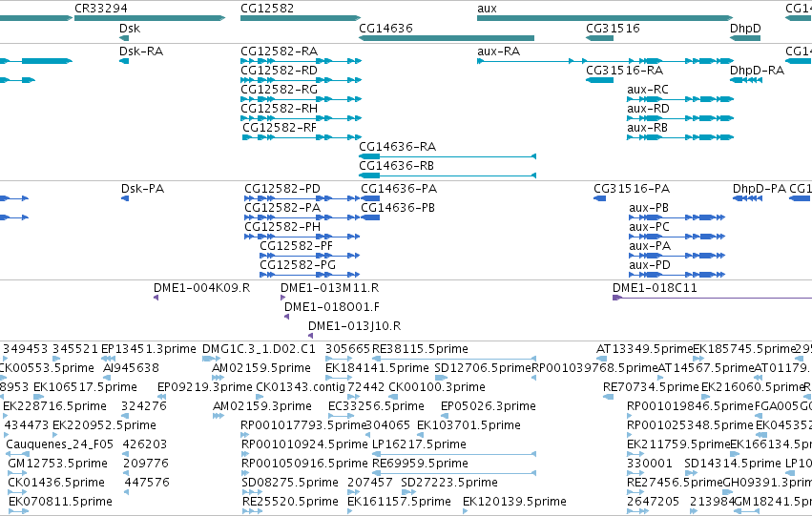812x516 pixels.
Task: Select protein CG31516-PA
Action: (632, 189)
